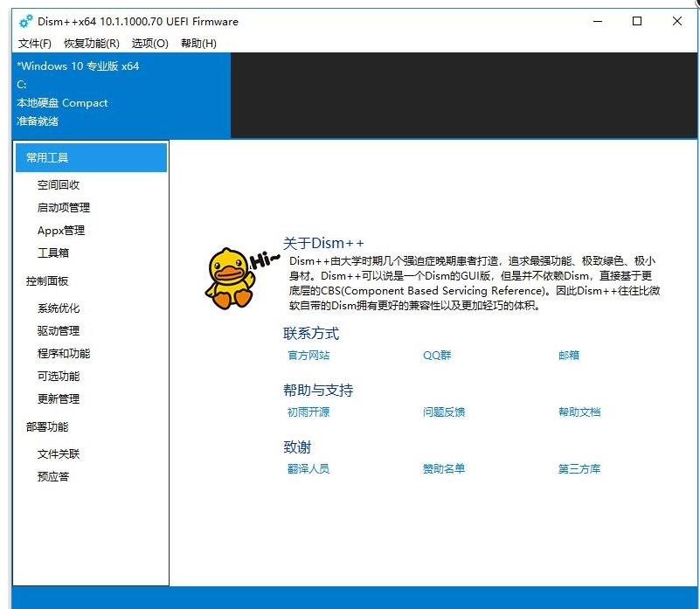
Task: Open the 翻译人员 link
Action: [308, 469]
